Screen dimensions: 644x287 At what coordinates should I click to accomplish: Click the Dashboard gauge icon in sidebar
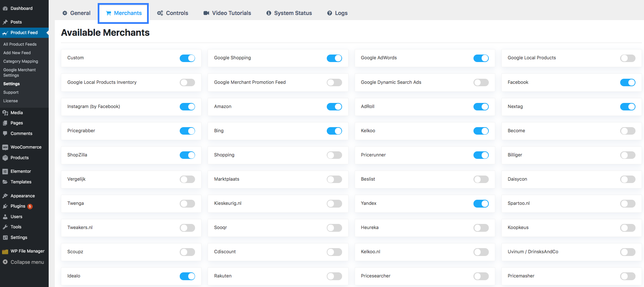point(5,9)
